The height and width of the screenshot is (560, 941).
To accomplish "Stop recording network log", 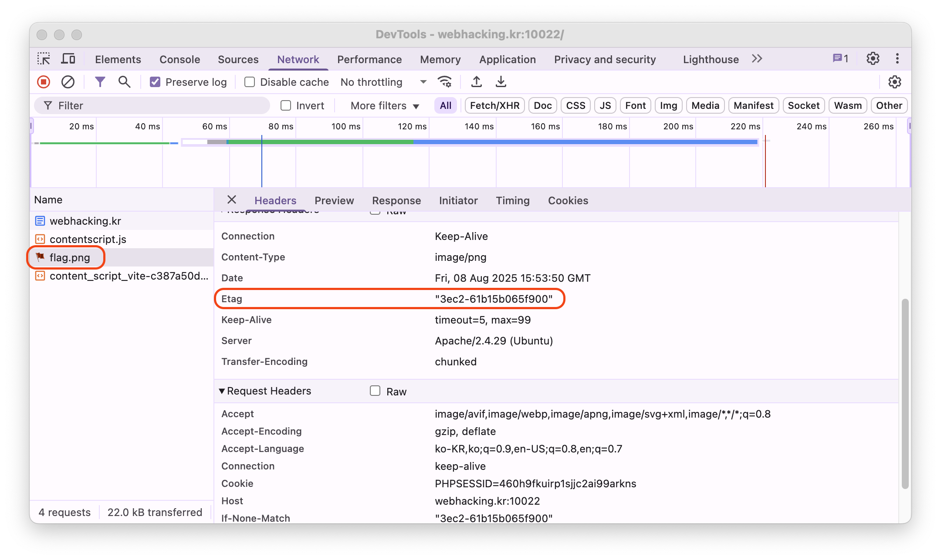I will pos(44,82).
